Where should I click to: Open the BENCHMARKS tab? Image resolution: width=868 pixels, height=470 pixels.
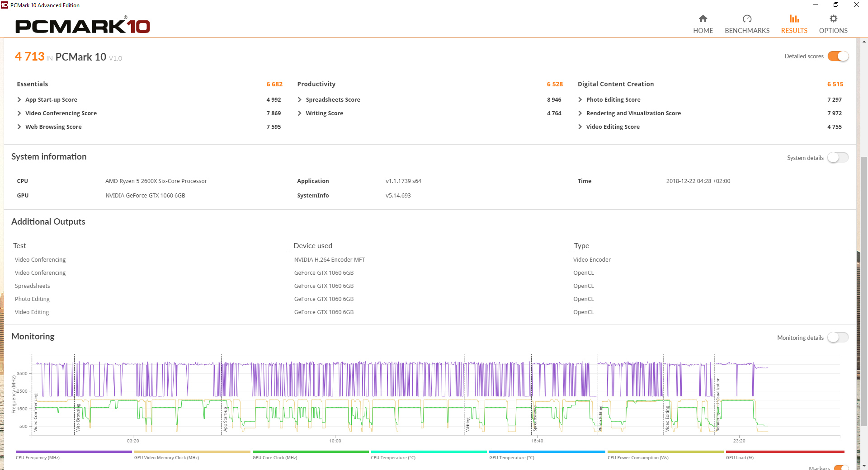tap(747, 24)
